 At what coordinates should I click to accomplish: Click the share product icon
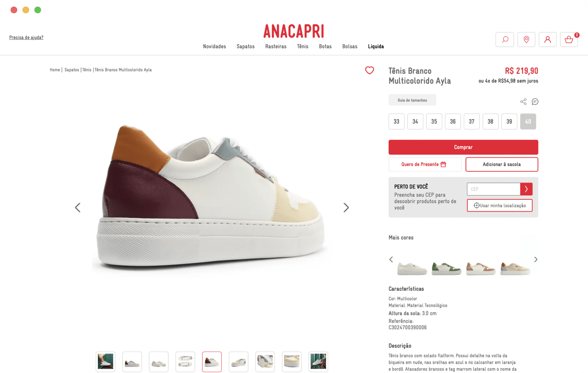click(x=523, y=102)
